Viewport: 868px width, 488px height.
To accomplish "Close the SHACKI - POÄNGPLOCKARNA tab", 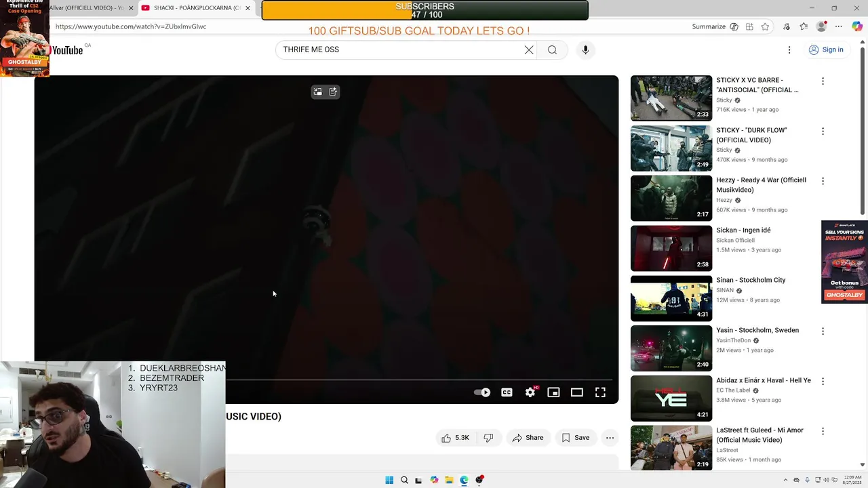I will coord(248,8).
